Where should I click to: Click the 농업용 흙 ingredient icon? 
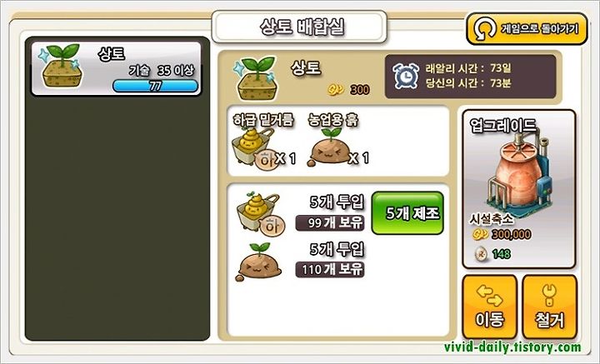click(329, 148)
